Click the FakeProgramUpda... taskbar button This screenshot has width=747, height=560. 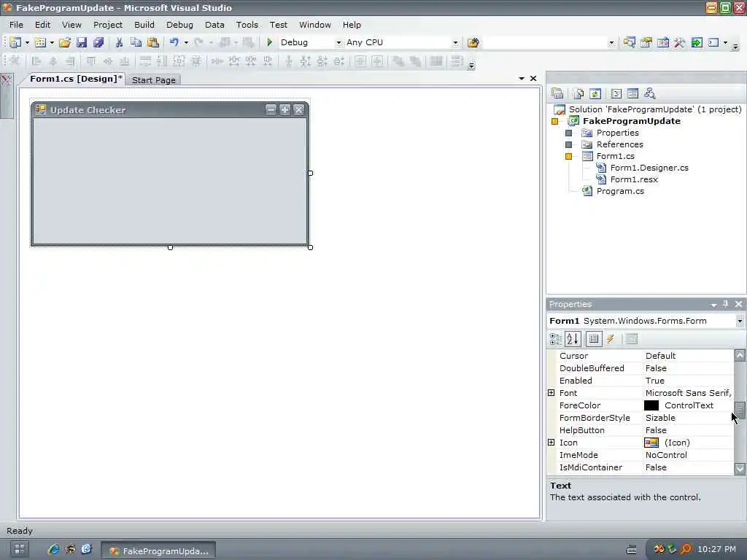click(158, 551)
